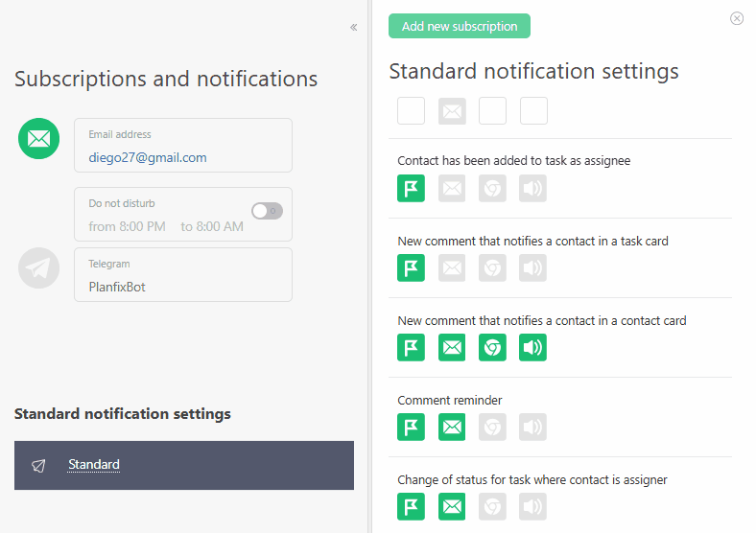Viewport: 756px width, 533px height.
Task: Disable email for Comment reminder
Action: (x=452, y=427)
